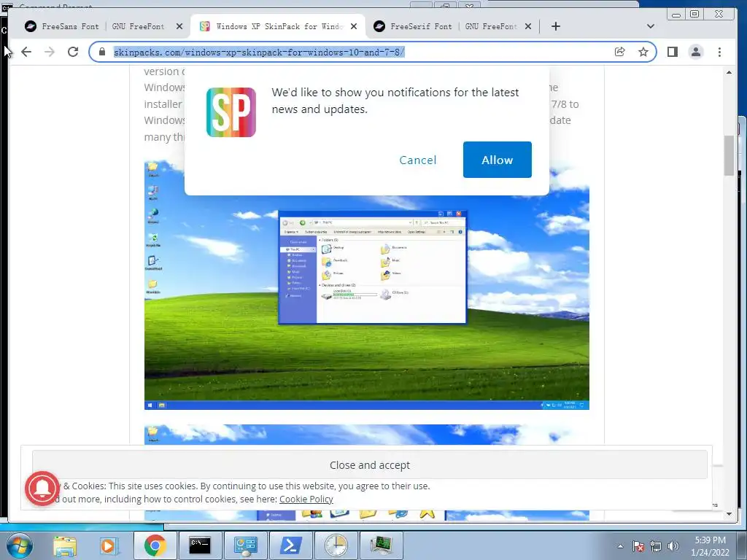Open the clock app taskbar icon
This screenshot has height=560, width=747.
click(x=336, y=545)
